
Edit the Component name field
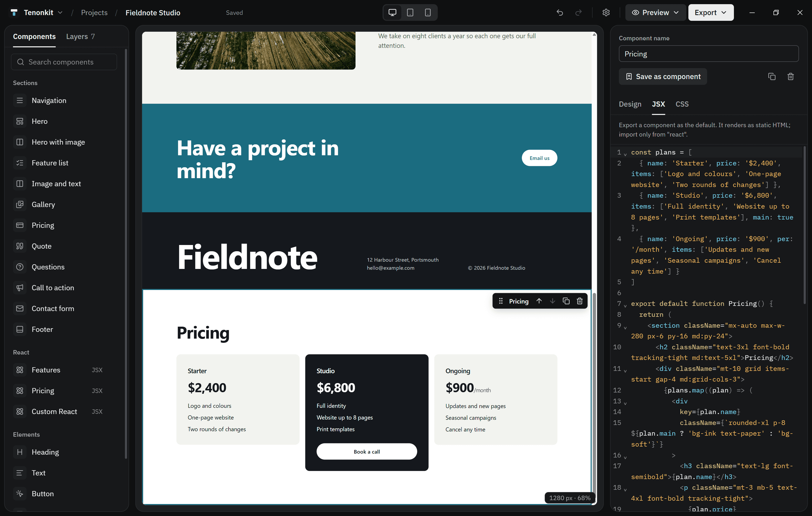708,54
